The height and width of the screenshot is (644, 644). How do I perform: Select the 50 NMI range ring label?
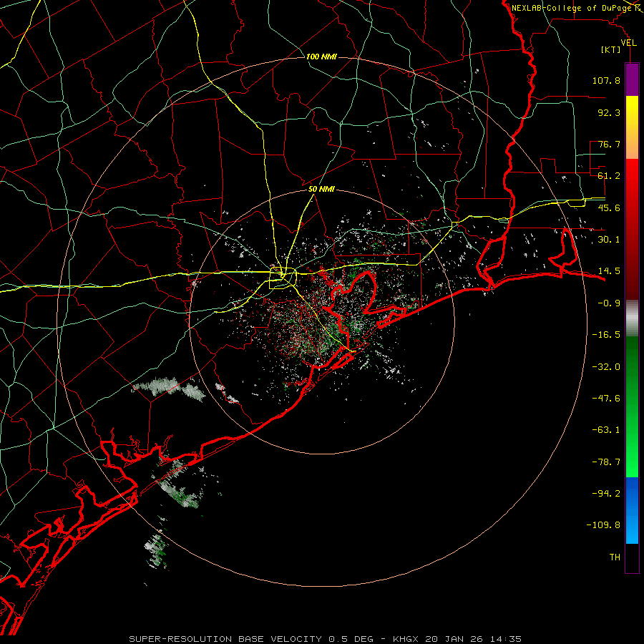point(321,190)
